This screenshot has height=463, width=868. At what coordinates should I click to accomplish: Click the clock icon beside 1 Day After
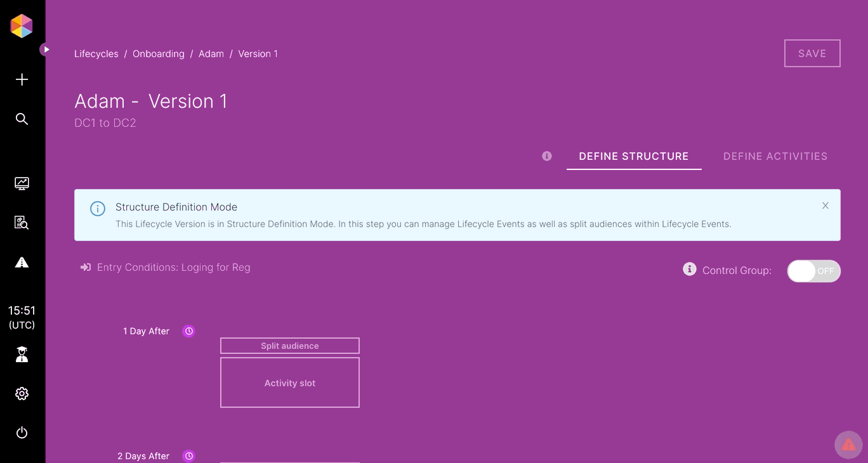tap(188, 331)
